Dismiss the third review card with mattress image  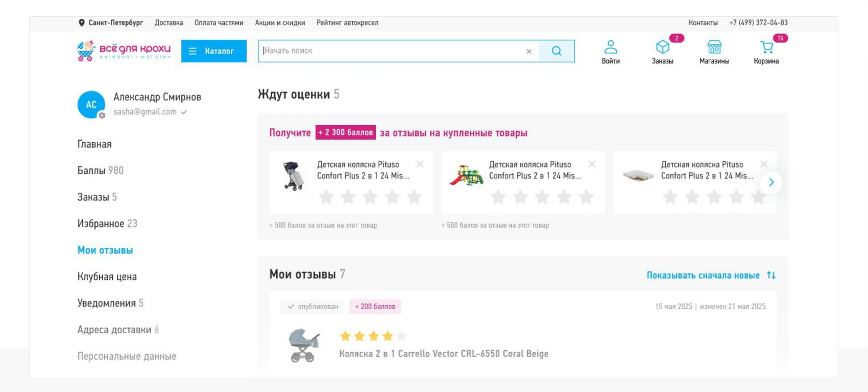tap(764, 164)
